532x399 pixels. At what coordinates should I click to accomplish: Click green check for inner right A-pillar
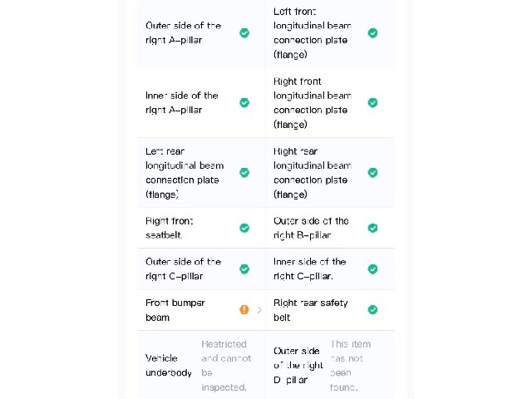coord(244,102)
